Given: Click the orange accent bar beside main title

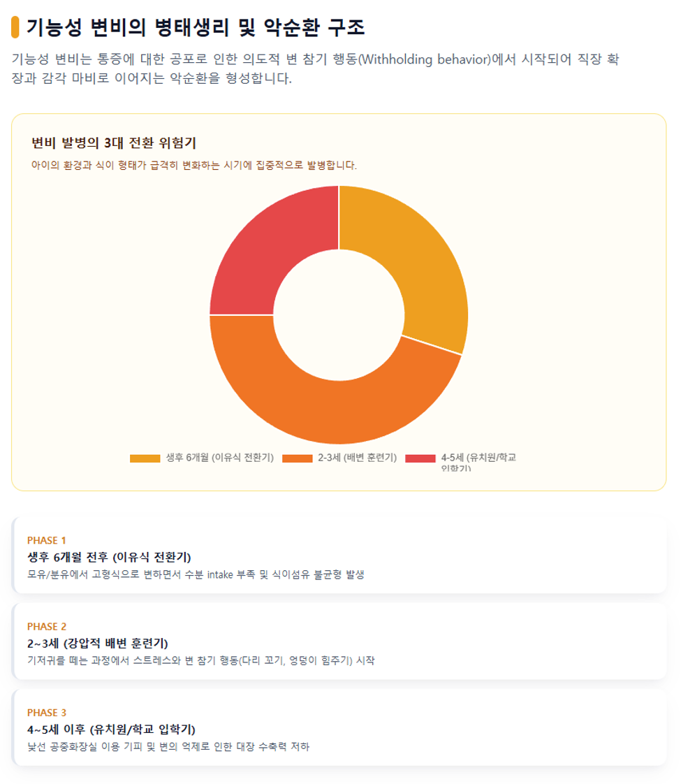Looking at the screenshot, I should pos(15,27).
